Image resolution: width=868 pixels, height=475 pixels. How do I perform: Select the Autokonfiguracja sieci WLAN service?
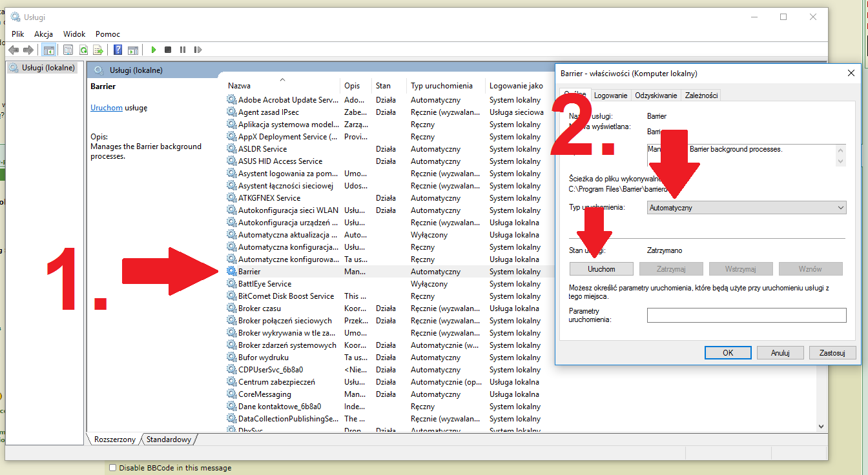pyautogui.click(x=288, y=210)
